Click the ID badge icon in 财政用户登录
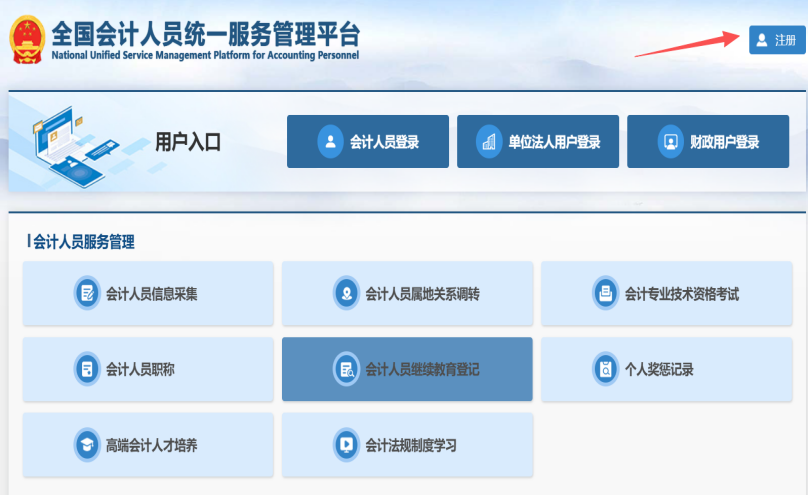Screen dimensions: 808x496 click(670, 142)
